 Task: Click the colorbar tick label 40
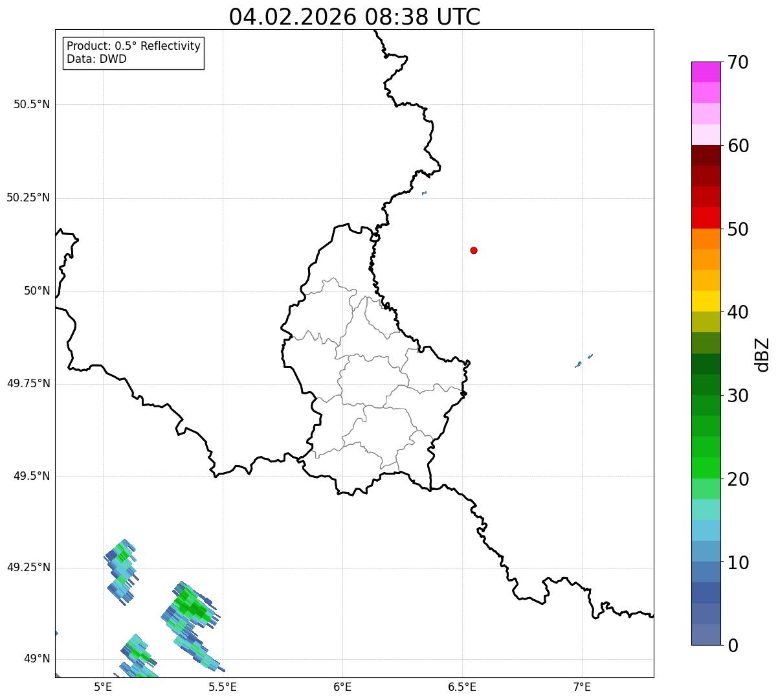(x=738, y=313)
